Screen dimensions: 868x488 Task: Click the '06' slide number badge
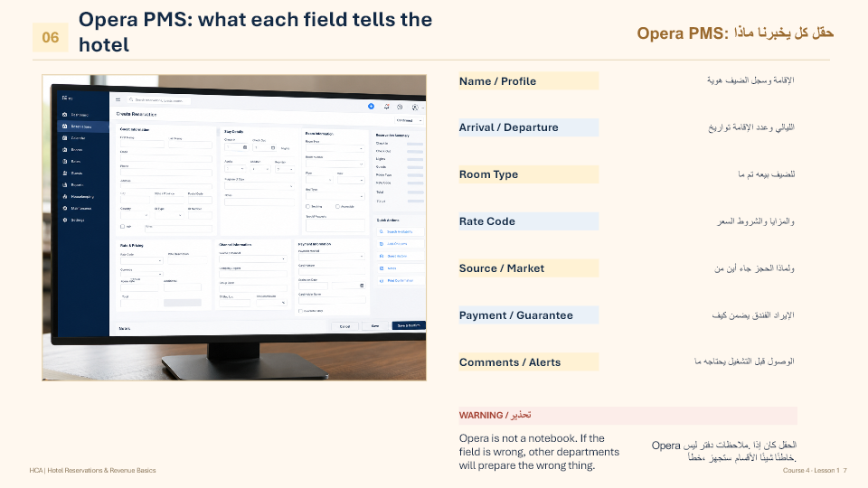click(51, 37)
